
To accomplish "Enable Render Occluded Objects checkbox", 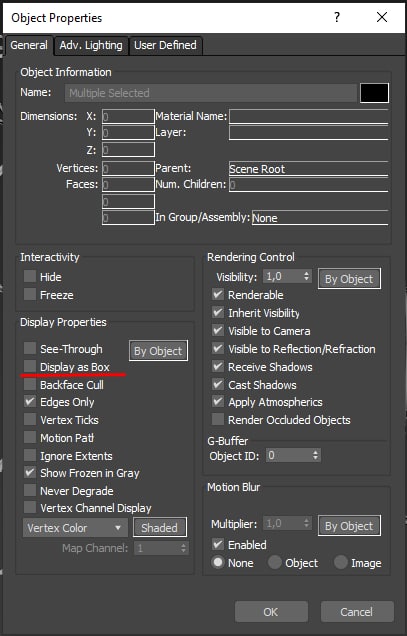I will (218, 419).
